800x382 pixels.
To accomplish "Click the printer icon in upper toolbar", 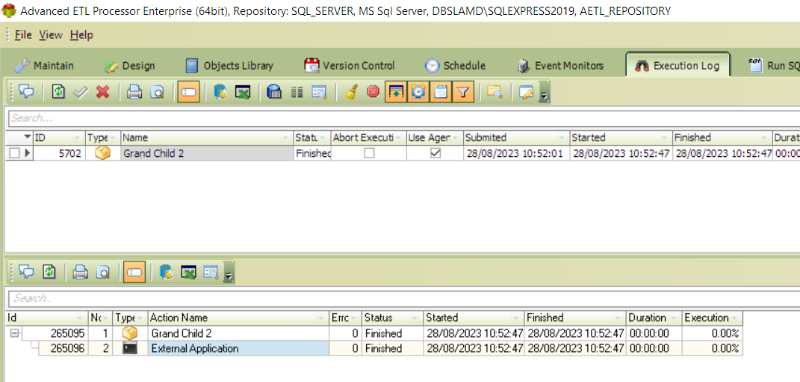I will pos(134,92).
